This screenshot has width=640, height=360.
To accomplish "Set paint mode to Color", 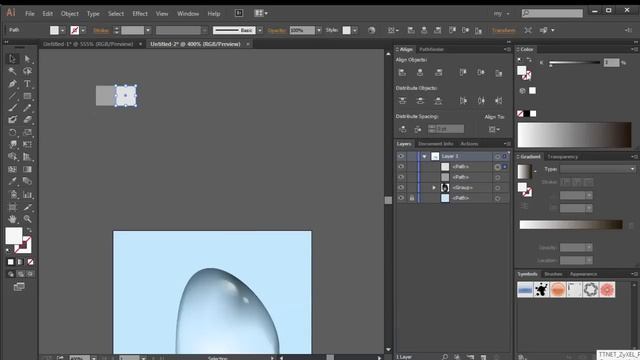I will tap(11, 262).
